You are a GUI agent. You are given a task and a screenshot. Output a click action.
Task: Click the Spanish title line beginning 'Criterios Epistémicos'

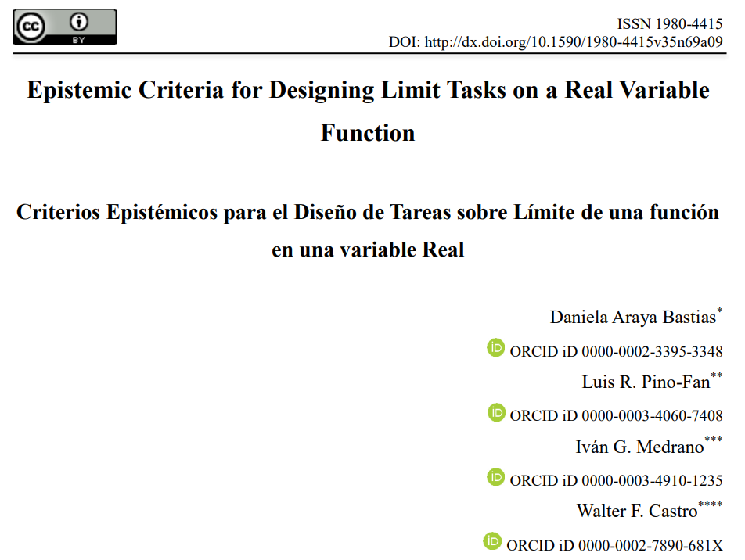tap(368, 212)
